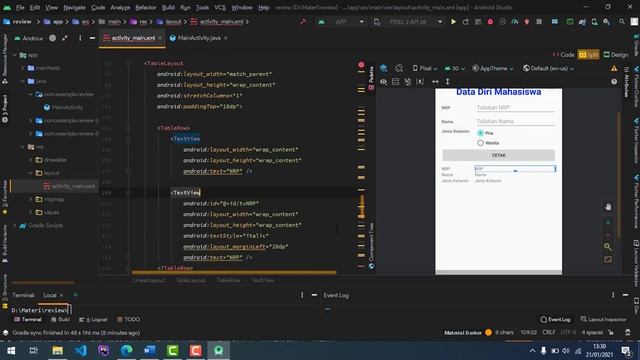This screenshot has height=360, width=640.
Task: Switch editor to Design view mode
Action: tap(616, 55)
